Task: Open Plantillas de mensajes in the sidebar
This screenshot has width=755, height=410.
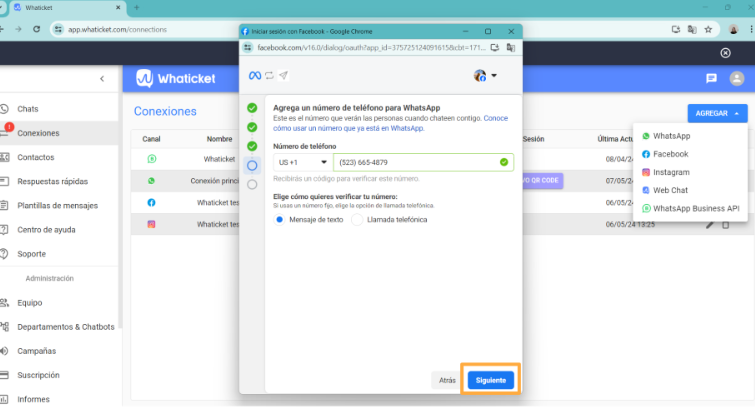Action: point(57,205)
